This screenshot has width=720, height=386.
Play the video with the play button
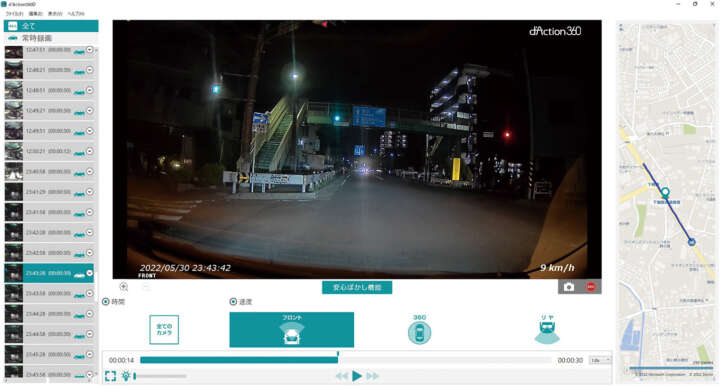(357, 376)
